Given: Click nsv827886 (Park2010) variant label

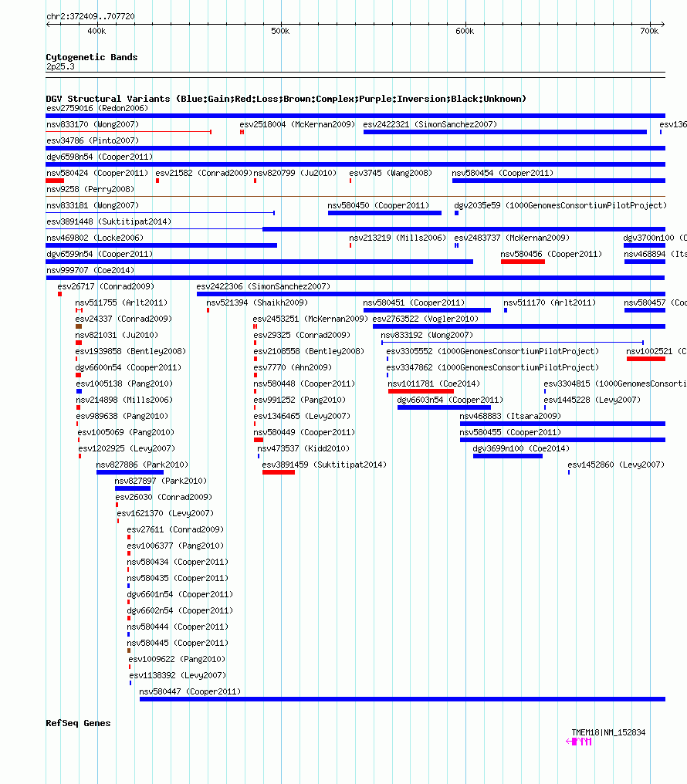Looking at the screenshot, I should pos(142,465).
